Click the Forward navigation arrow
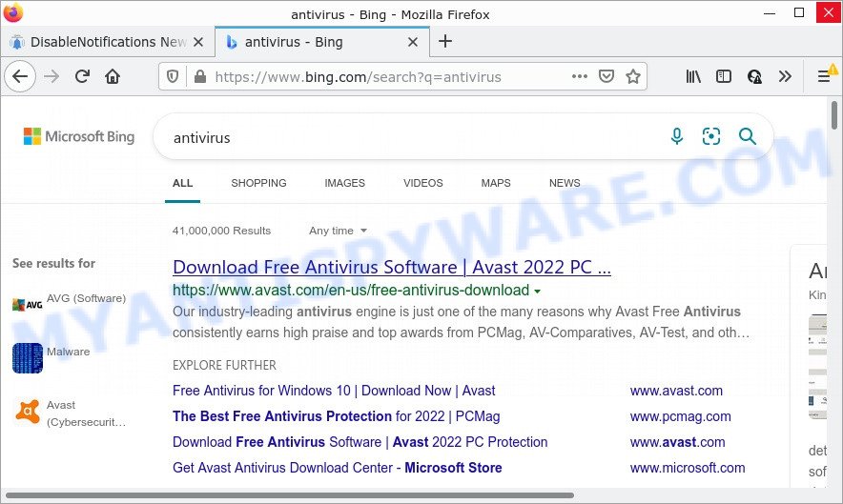The width and height of the screenshot is (843, 504). [x=51, y=77]
